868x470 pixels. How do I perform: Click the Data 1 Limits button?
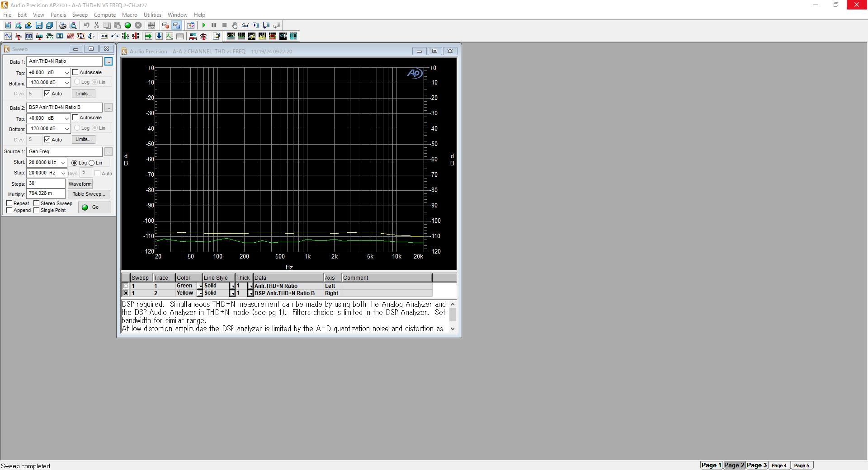tap(83, 94)
